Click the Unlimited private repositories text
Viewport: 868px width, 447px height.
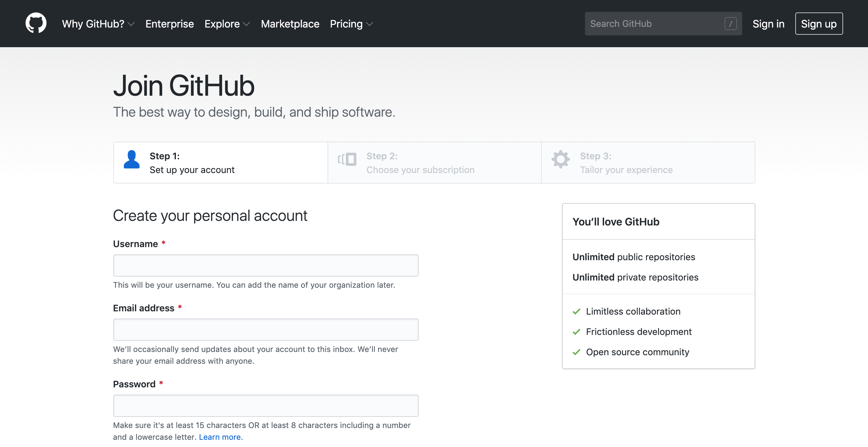635,277
